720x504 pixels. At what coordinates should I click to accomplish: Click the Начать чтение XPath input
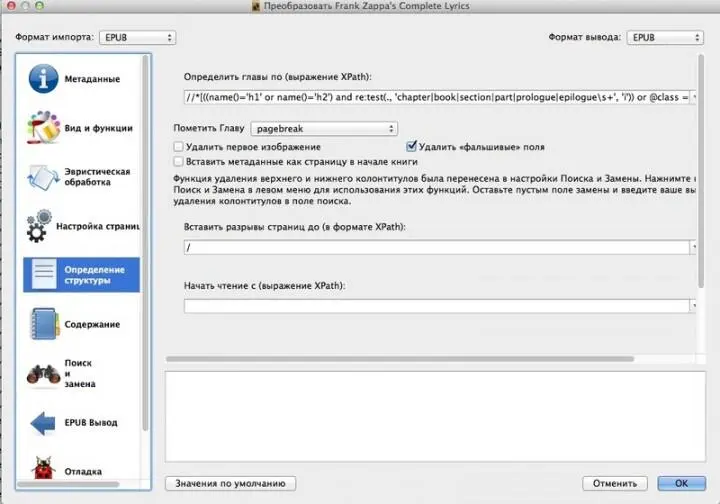tap(437, 306)
